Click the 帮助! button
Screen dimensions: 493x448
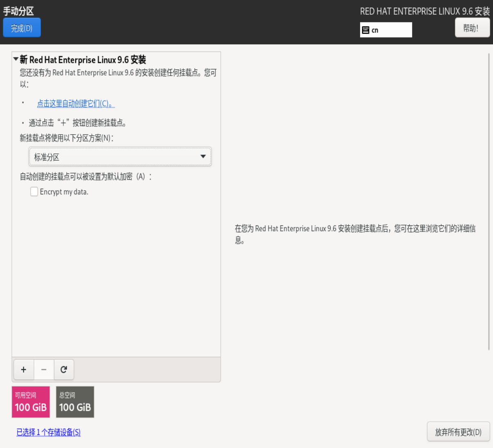tap(472, 28)
